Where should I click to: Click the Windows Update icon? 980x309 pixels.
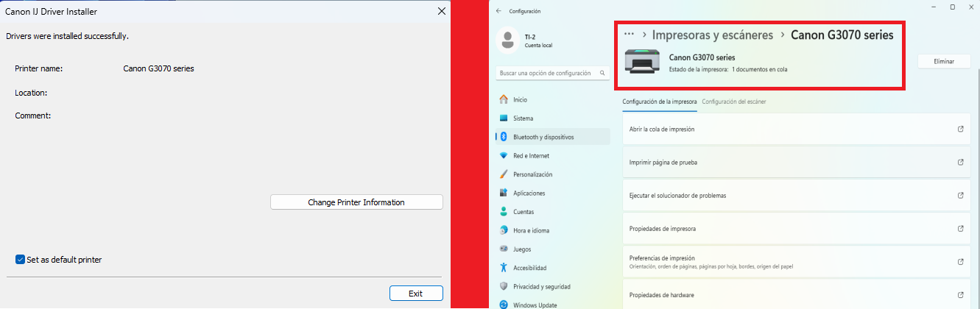[x=504, y=304]
